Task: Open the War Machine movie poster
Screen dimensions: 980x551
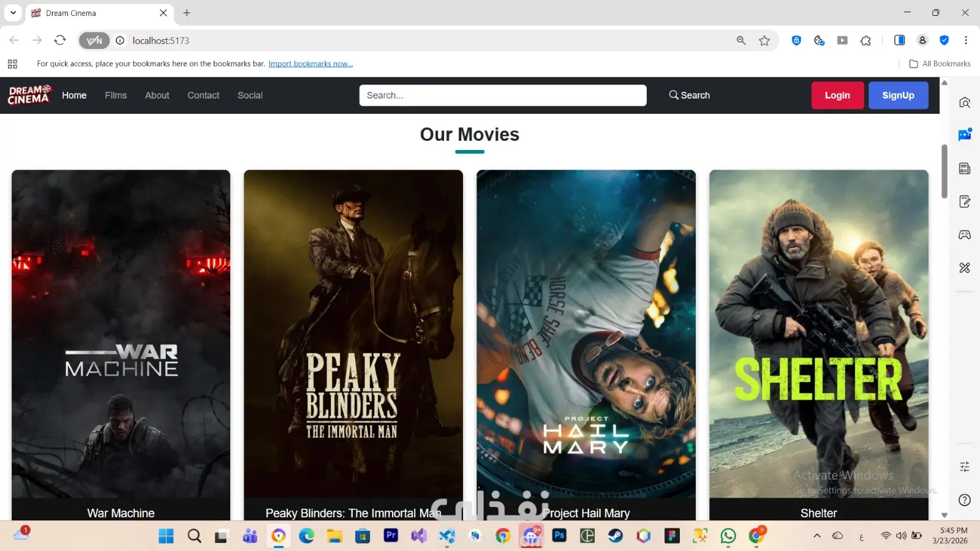Action: point(121,334)
